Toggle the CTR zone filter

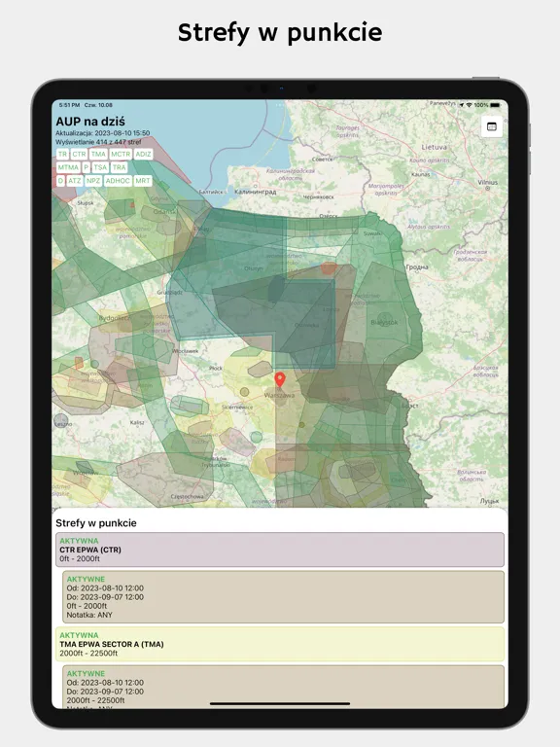coord(79,154)
